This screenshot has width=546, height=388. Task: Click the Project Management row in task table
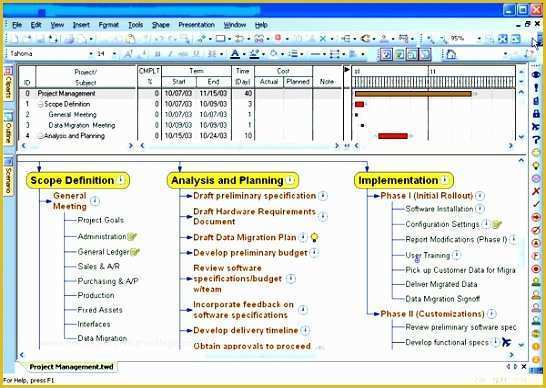pyautogui.click(x=180, y=93)
